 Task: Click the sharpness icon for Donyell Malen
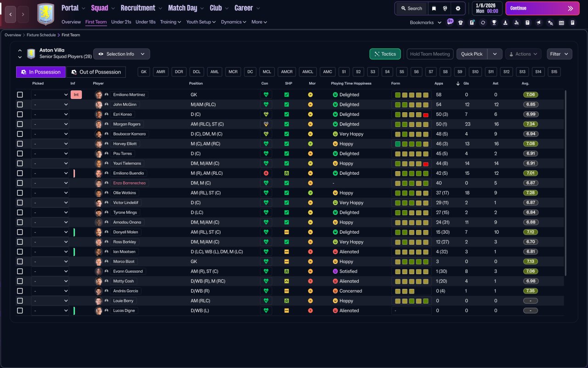coord(287,232)
